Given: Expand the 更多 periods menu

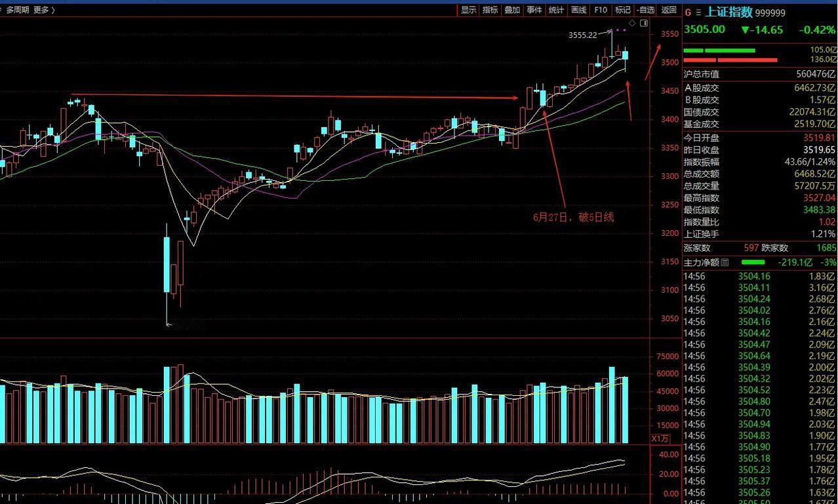Looking at the screenshot, I should pyautogui.click(x=43, y=10).
